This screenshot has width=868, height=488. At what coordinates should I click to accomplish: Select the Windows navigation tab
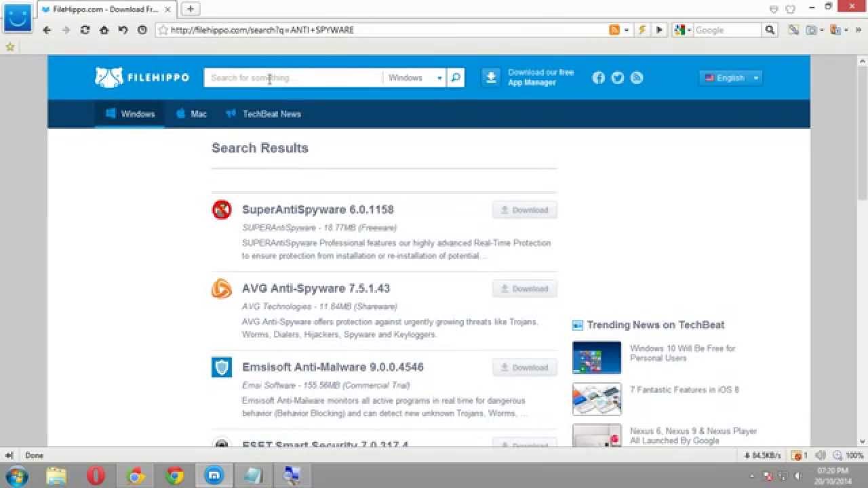coord(130,114)
